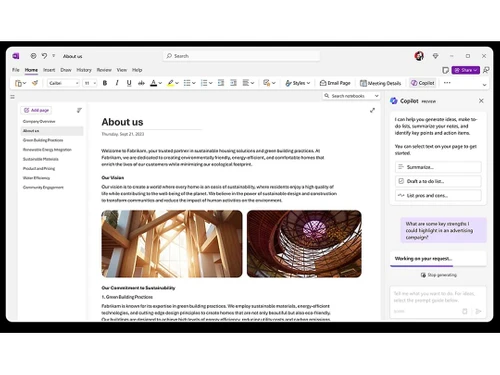Image resolution: width=500 pixels, height=375 pixels.
Task: Click the round sync icon beside Undo
Action: [33, 56]
